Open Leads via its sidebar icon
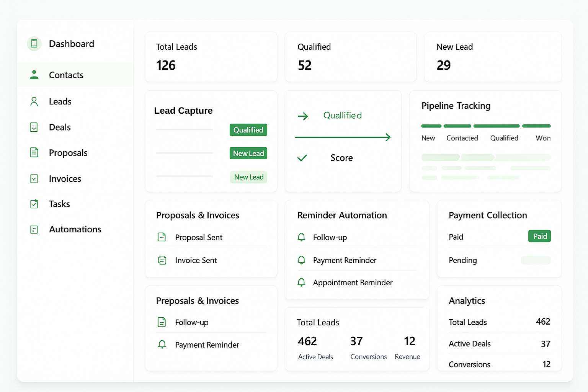The height and width of the screenshot is (392, 588). pos(34,101)
